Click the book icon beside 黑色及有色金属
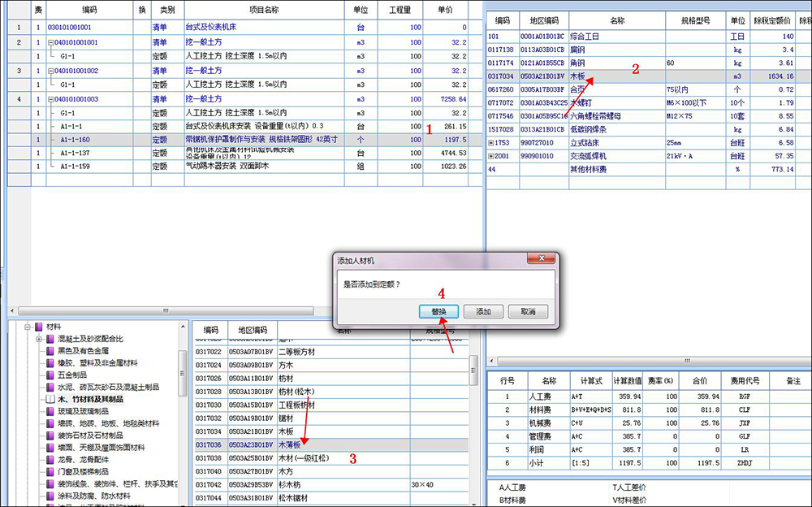 tap(50, 351)
